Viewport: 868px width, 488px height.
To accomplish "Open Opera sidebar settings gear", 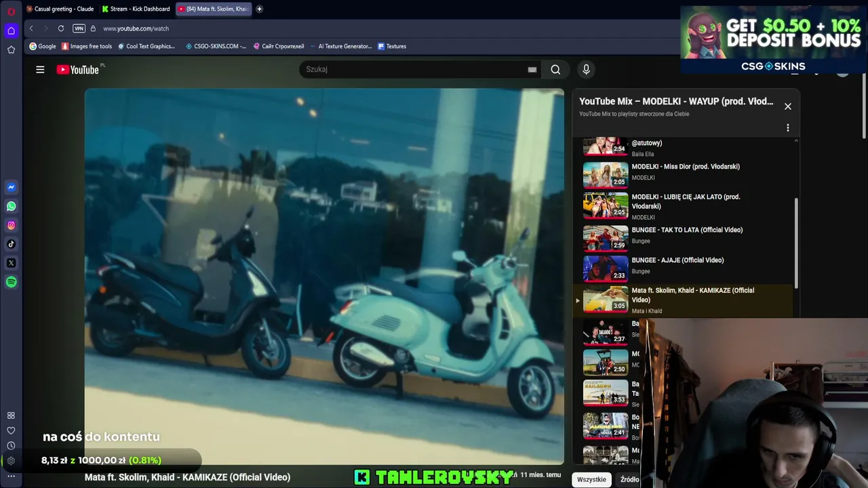I will tap(11, 461).
